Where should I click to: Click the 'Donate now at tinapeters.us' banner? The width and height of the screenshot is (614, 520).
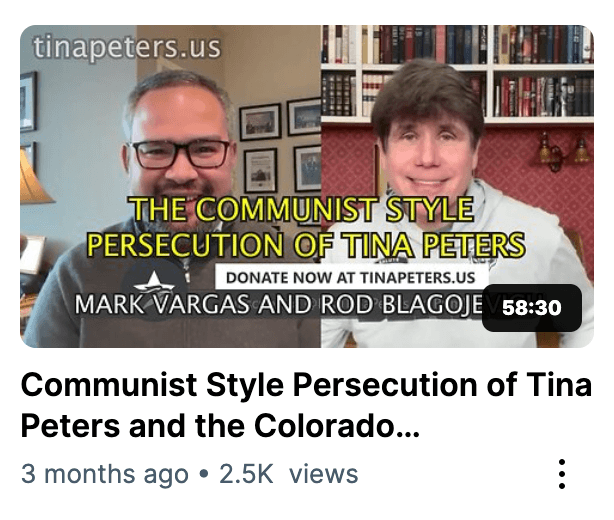pyautogui.click(x=351, y=278)
